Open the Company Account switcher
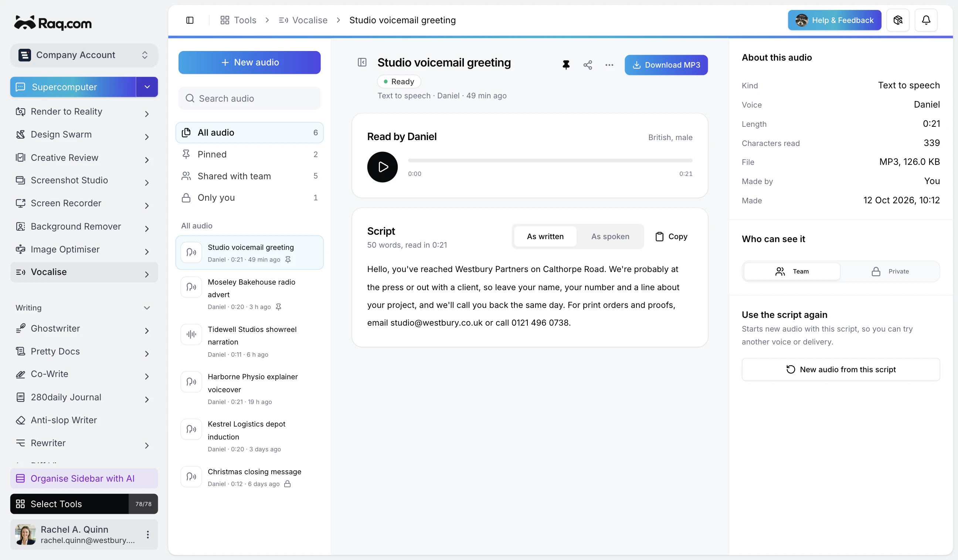Image resolution: width=958 pixels, height=560 pixels. tap(84, 55)
